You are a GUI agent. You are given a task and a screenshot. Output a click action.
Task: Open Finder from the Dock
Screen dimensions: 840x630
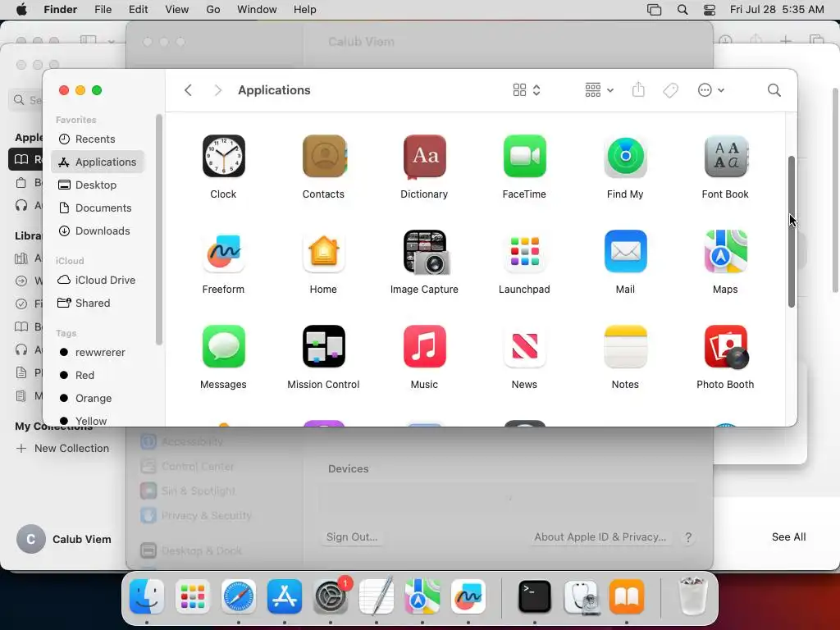(147, 596)
